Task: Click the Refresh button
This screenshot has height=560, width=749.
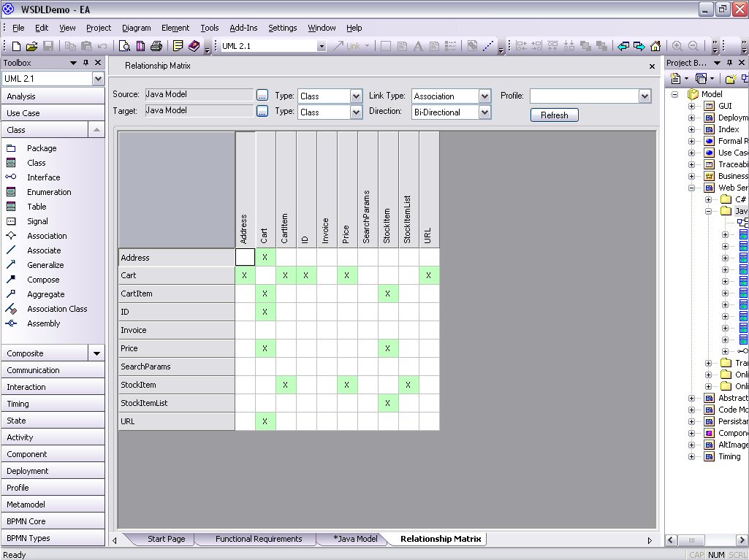Action: coord(554,115)
